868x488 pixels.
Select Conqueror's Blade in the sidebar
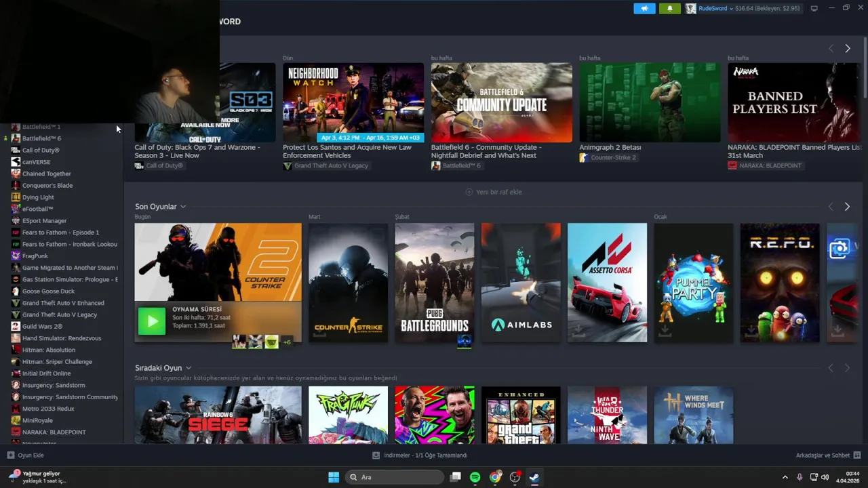47,186
